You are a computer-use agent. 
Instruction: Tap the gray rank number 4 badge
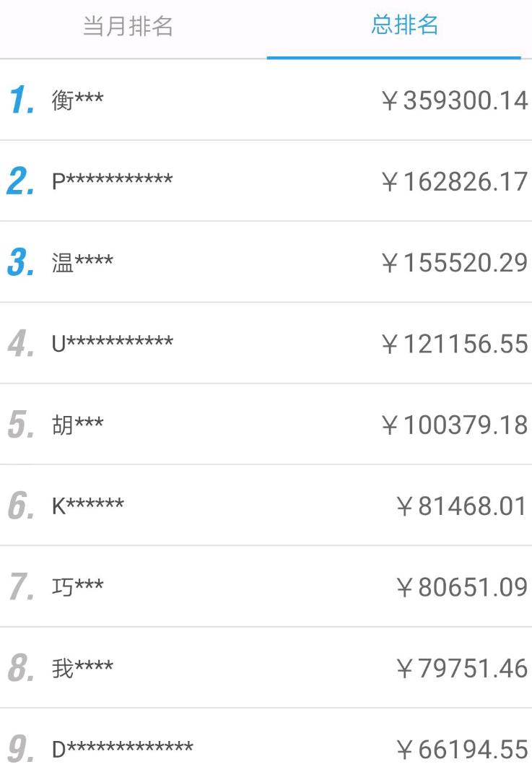[22, 343]
